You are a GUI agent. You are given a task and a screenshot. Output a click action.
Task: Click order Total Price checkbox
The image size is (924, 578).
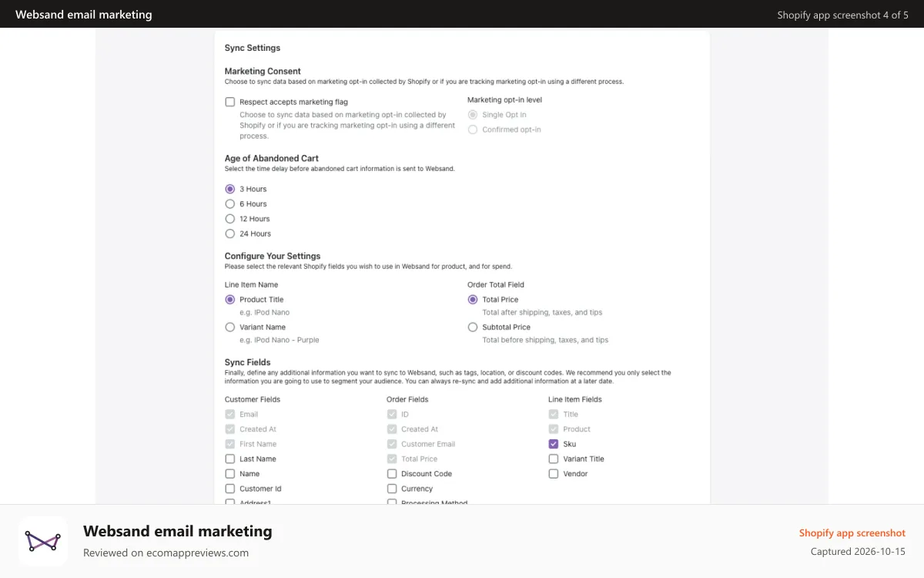(x=392, y=459)
